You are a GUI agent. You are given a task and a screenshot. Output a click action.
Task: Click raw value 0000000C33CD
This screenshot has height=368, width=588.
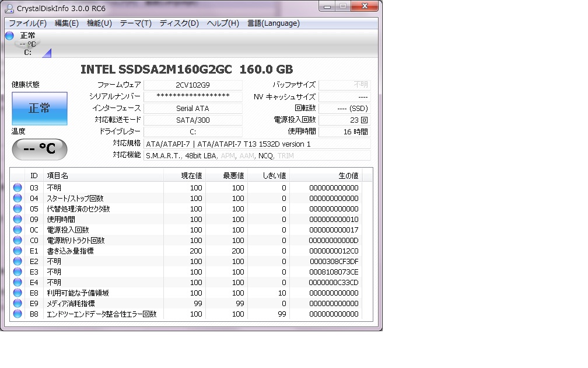click(334, 282)
